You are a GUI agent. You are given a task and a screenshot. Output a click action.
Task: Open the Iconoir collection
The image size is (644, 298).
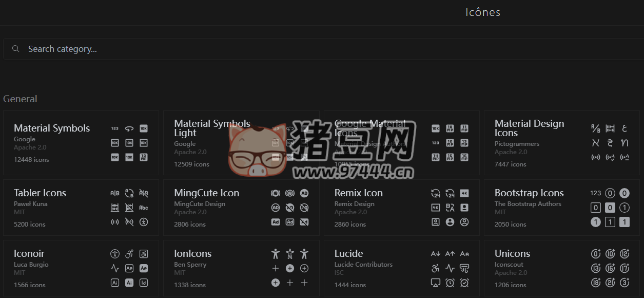(81, 268)
